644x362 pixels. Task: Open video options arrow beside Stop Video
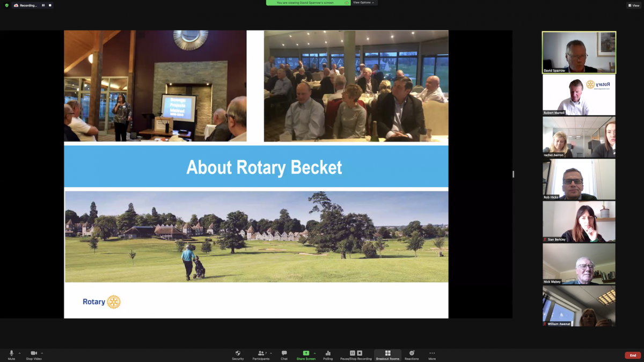click(x=42, y=353)
